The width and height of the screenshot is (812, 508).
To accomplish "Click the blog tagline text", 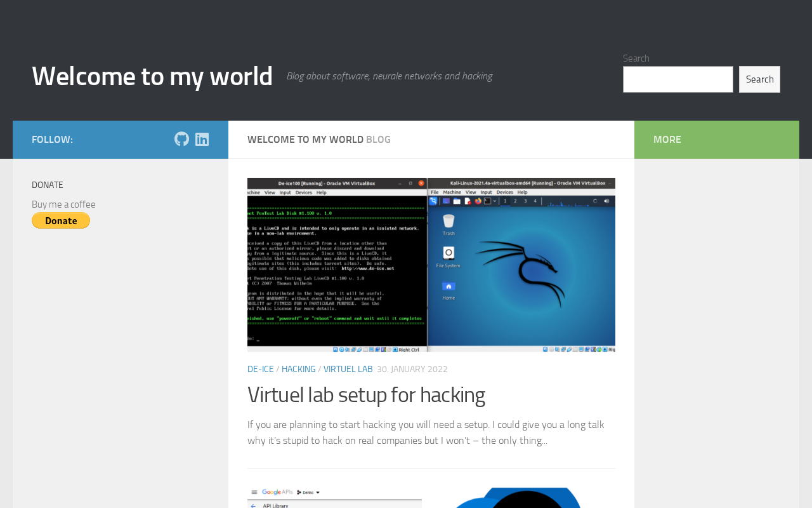I will [390, 76].
